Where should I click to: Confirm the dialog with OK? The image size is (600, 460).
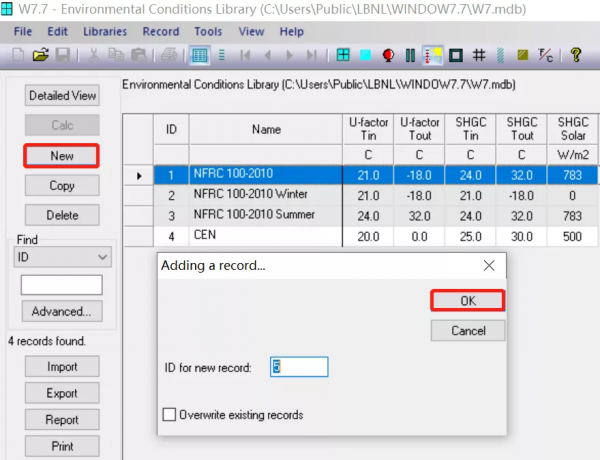(x=468, y=301)
